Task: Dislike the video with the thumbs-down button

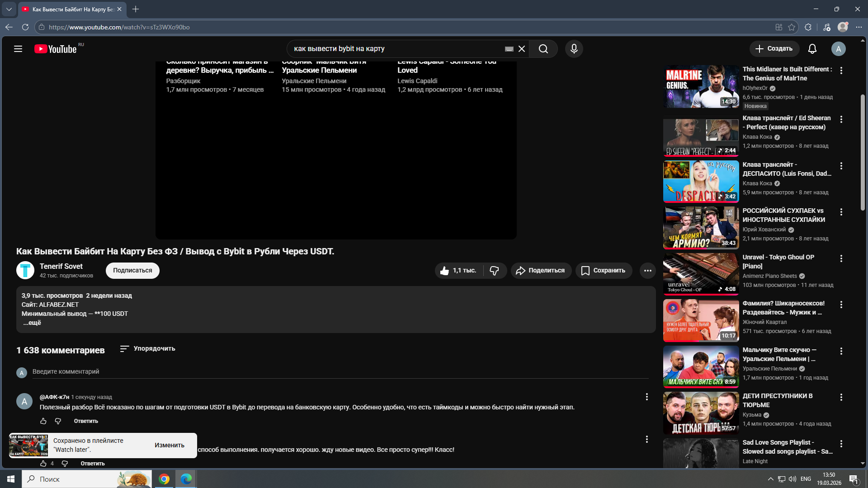Action: pos(494,271)
